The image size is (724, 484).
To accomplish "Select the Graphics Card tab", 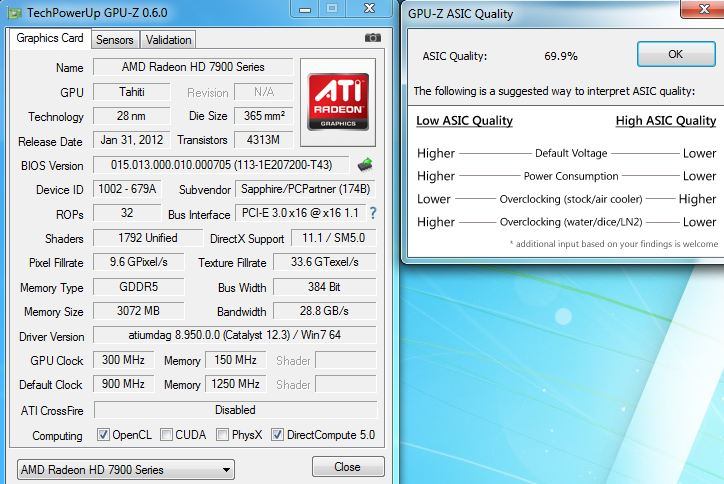I will 50,38.
